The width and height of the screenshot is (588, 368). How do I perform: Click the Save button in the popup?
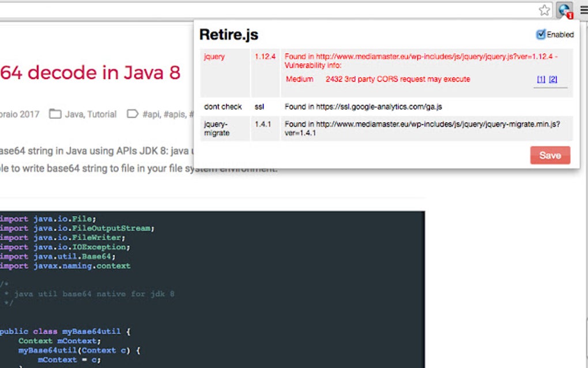coord(549,155)
